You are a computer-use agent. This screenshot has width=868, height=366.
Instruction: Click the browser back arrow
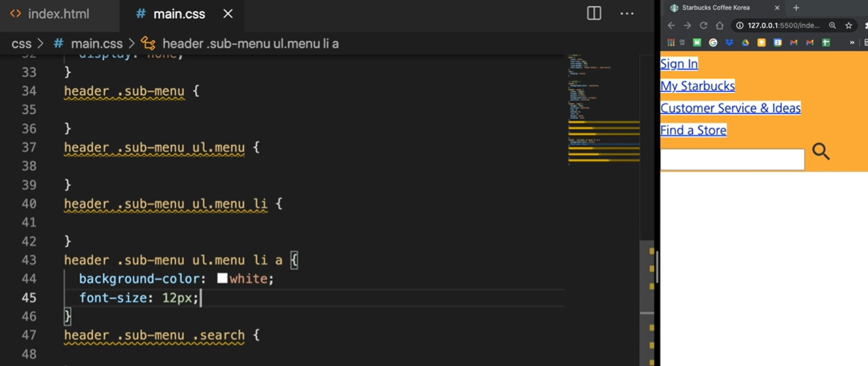(671, 25)
